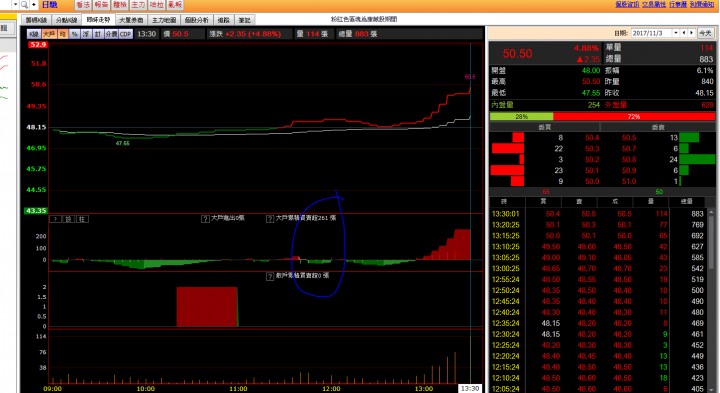The width and height of the screenshot is (720, 393).
Task: Open the 體檢 toolbar button
Action: click(x=120, y=5)
